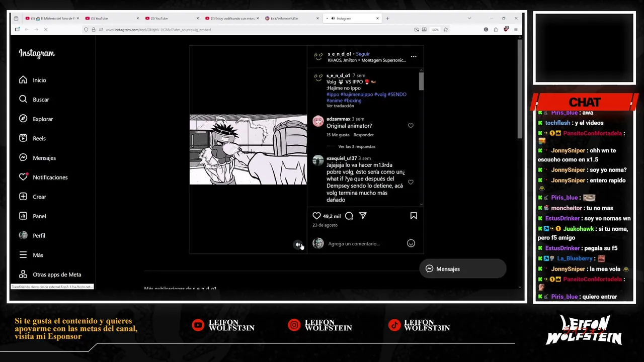Click the page's vertical scrollbar

tap(520, 88)
